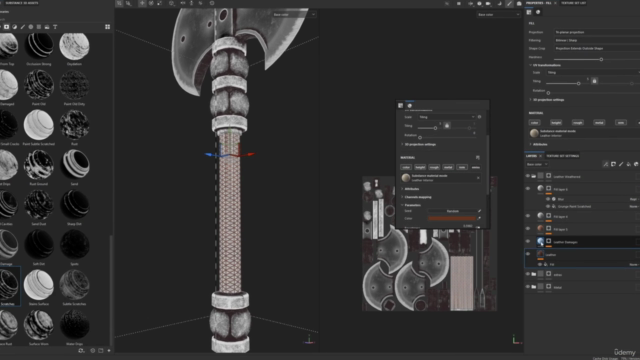Click the add paint layer brush icon
Image resolution: width=640 pixels, height=360 pixels.
point(621,164)
